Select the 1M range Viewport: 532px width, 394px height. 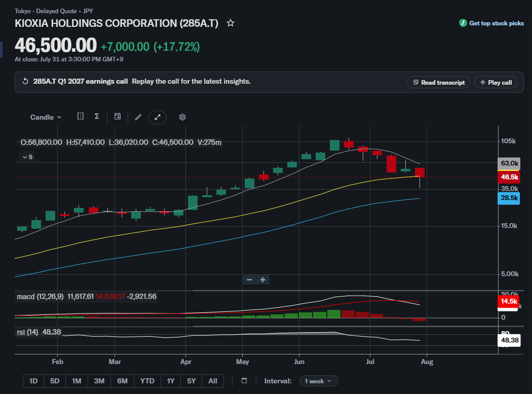pos(77,381)
